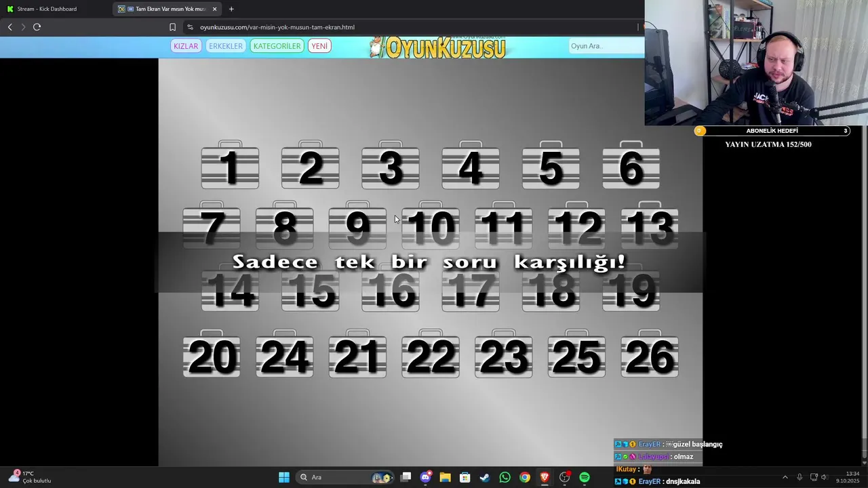The height and width of the screenshot is (488, 868).
Task: Launch Steam from the taskbar
Action: (x=484, y=477)
